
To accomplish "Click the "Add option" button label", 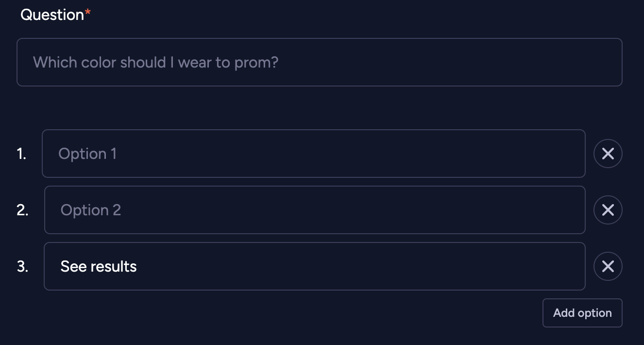I will click(x=582, y=313).
